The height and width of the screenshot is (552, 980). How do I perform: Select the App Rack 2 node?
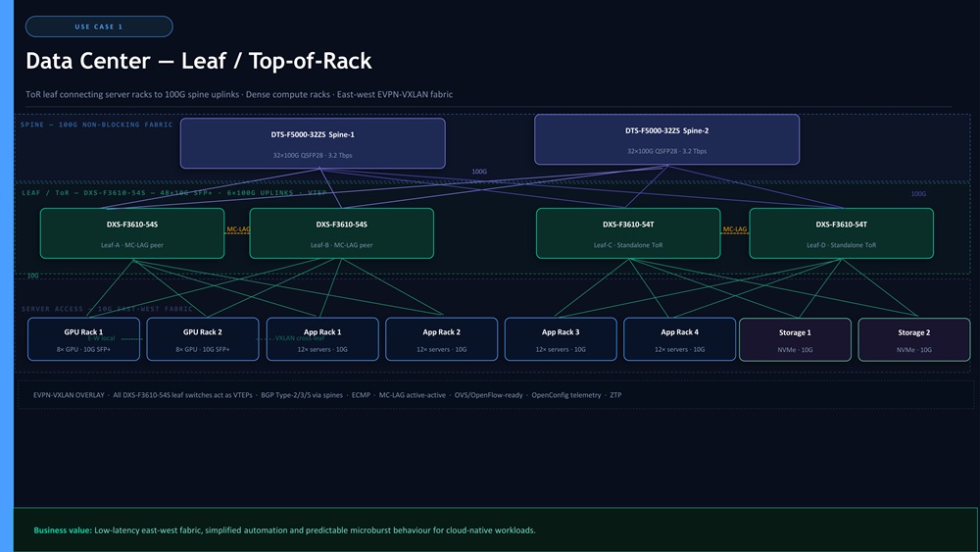coord(441,339)
